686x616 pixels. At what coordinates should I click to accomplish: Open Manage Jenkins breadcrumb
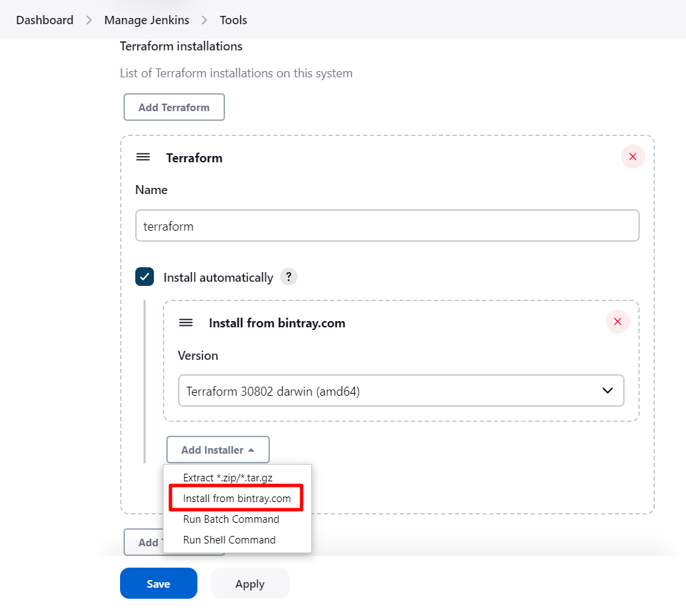tap(146, 20)
